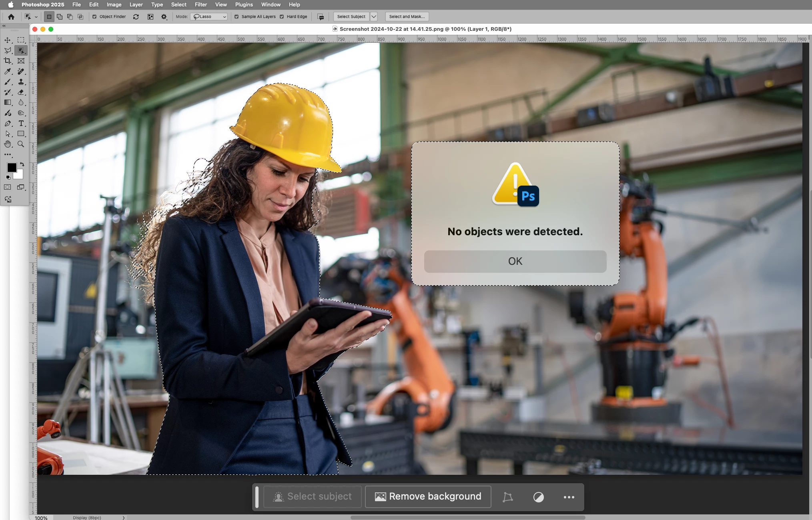Select the Move tool
The height and width of the screenshot is (520, 812).
[8, 40]
